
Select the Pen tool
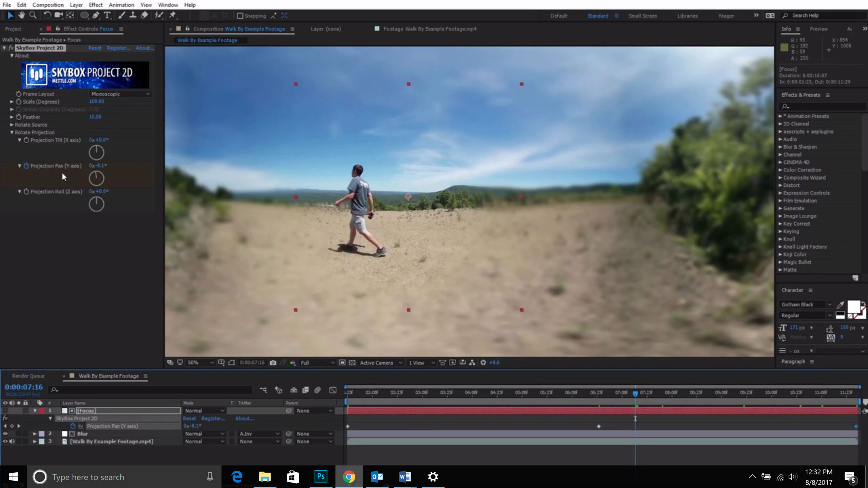pyautogui.click(x=96, y=15)
